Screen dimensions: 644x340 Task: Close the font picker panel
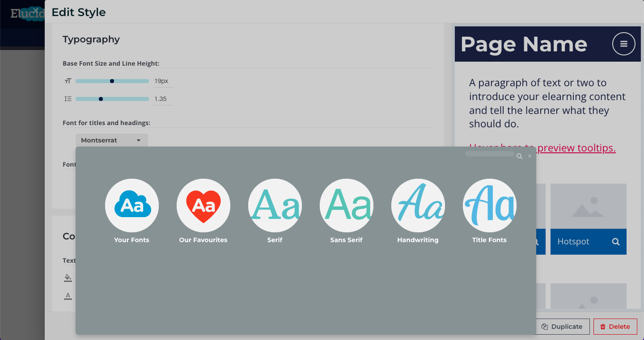530,156
